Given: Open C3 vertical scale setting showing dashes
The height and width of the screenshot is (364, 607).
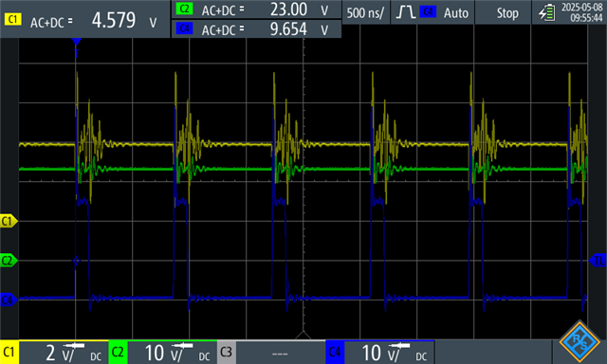Looking at the screenshot, I should tap(281, 353).
